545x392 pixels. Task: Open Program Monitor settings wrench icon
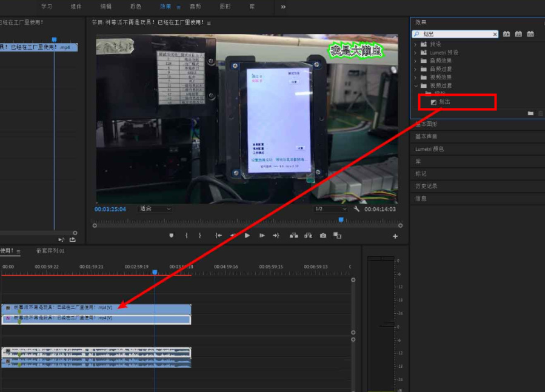pyautogui.click(x=356, y=209)
